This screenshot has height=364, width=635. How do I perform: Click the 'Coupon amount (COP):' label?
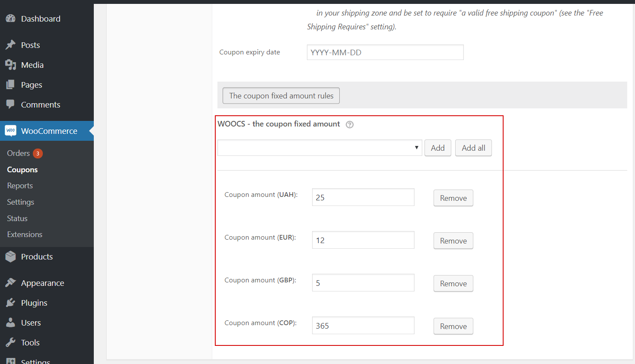point(261,323)
